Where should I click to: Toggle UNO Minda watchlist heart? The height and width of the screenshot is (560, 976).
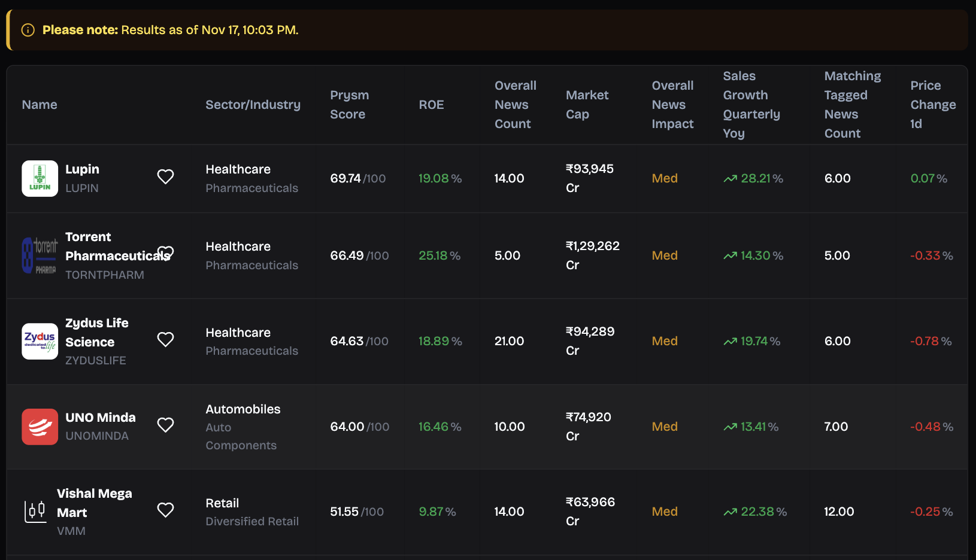click(165, 425)
